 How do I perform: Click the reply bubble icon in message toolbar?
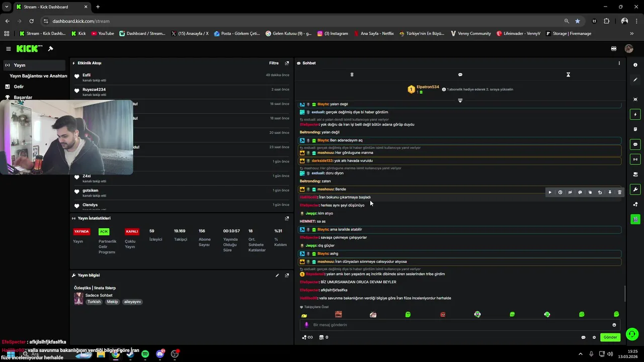point(580,192)
